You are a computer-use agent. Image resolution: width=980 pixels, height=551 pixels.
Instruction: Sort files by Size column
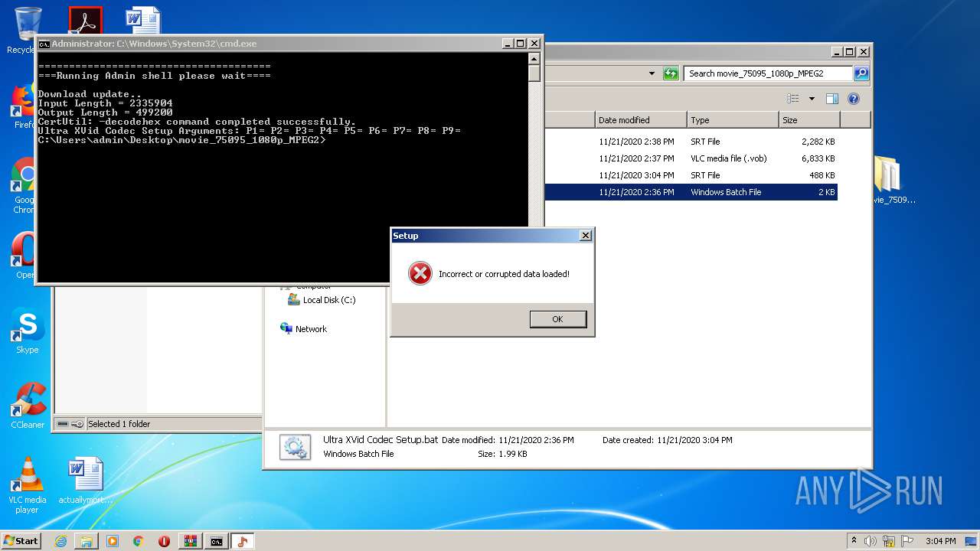pos(809,120)
